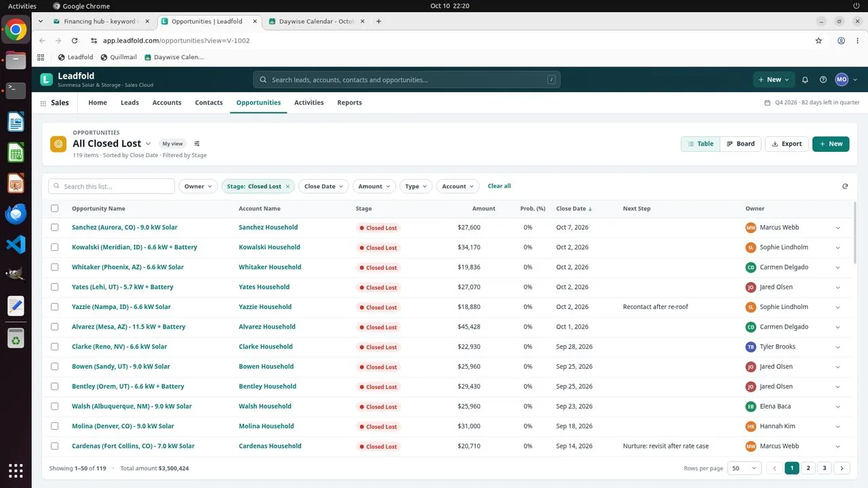Image resolution: width=868 pixels, height=488 pixels.
Task: Sort by the Close Date column header
Action: pos(574,209)
